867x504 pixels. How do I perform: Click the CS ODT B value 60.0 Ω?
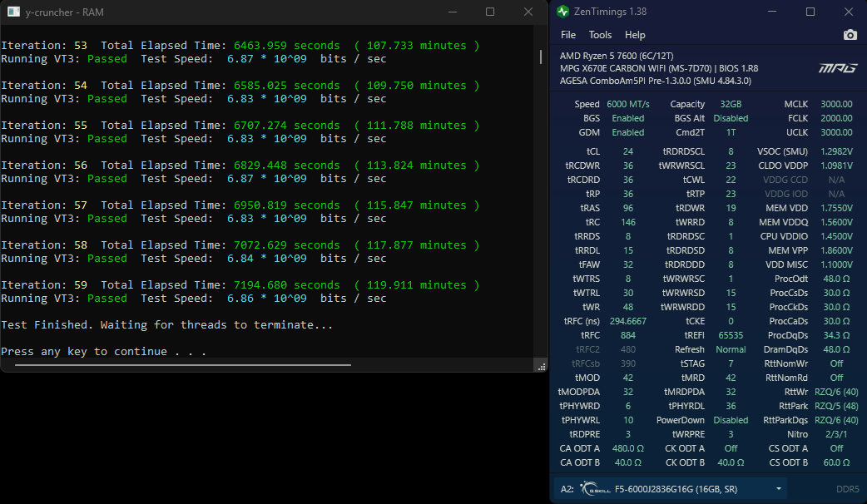click(836, 462)
